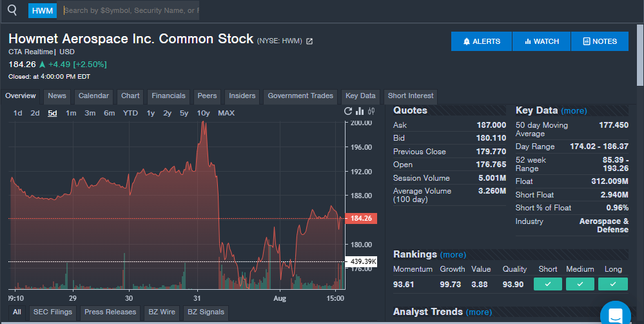The image size is (644, 324).
Task: Click Previous Close value 179.770
Action: [x=491, y=152]
